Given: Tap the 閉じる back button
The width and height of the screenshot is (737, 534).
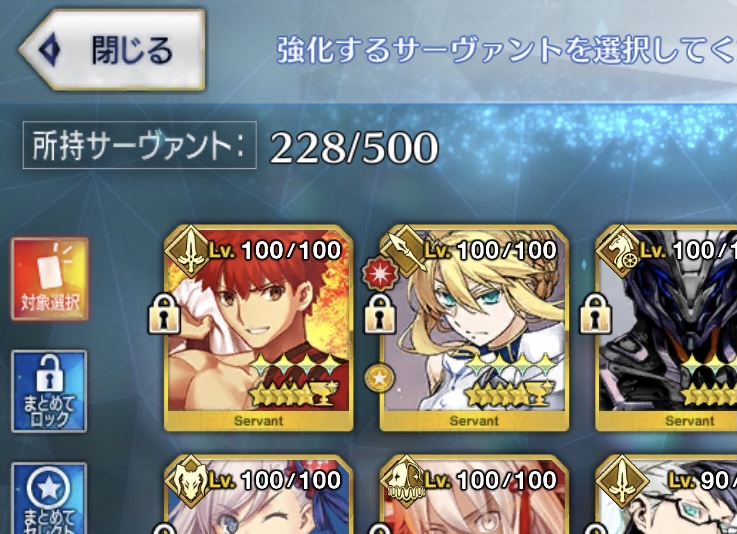Looking at the screenshot, I should pyautogui.click(x=113, y=49).
